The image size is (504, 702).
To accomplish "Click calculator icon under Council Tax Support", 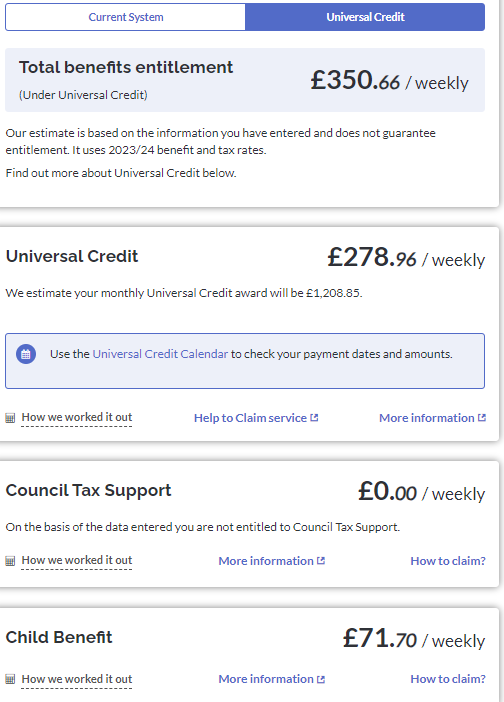I will [x=10, y=561].
